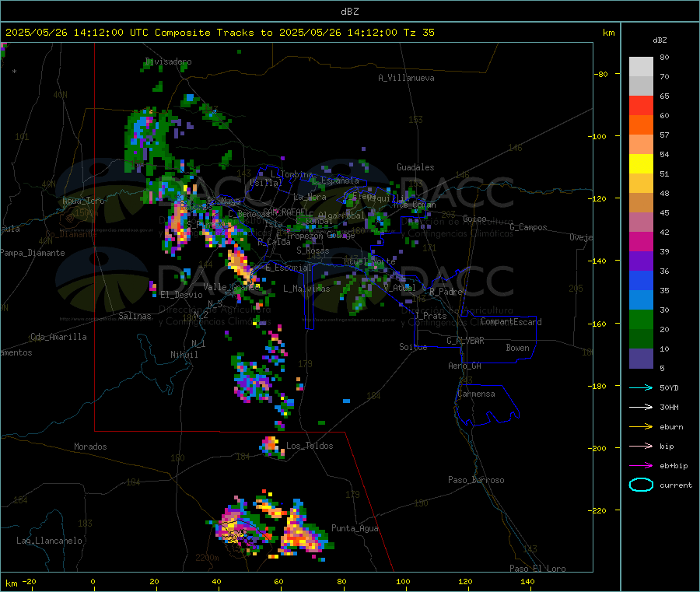Screen dimensions: 700x592
Task: Click the Guadales map label
Action: pos(415,167)
